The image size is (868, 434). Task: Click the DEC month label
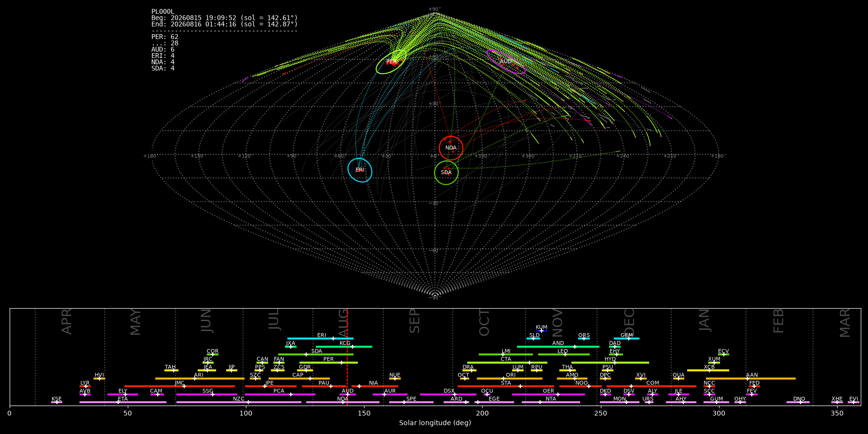[629, 322]
